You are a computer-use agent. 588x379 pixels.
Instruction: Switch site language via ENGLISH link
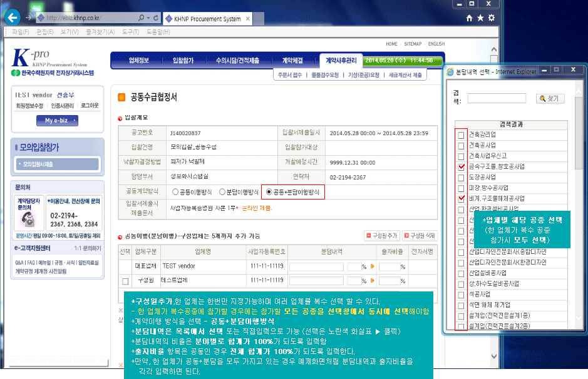point(436,44)
